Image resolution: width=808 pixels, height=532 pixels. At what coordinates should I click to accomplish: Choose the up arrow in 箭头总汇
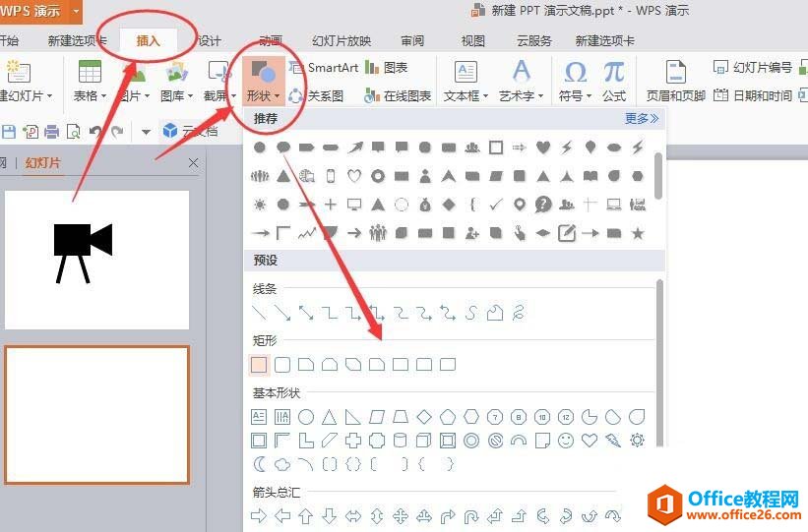(306, 515)
